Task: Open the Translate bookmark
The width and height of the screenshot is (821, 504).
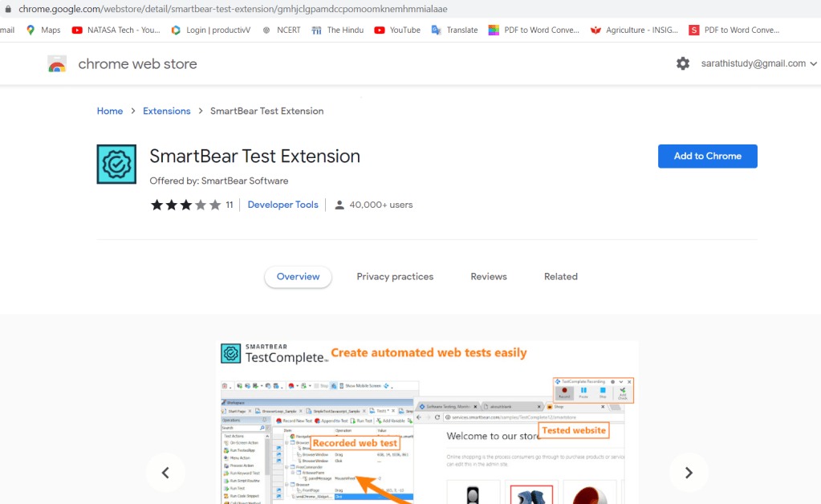Action: coord(454,30)
